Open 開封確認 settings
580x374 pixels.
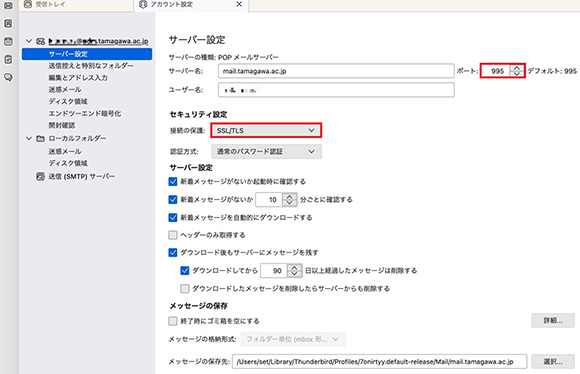[x=62, y=125]
